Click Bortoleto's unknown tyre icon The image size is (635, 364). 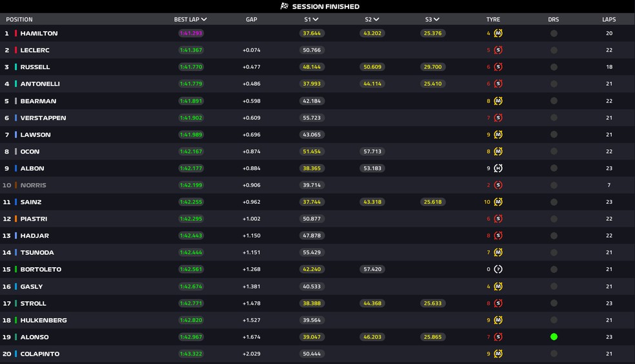coord(498,269)
